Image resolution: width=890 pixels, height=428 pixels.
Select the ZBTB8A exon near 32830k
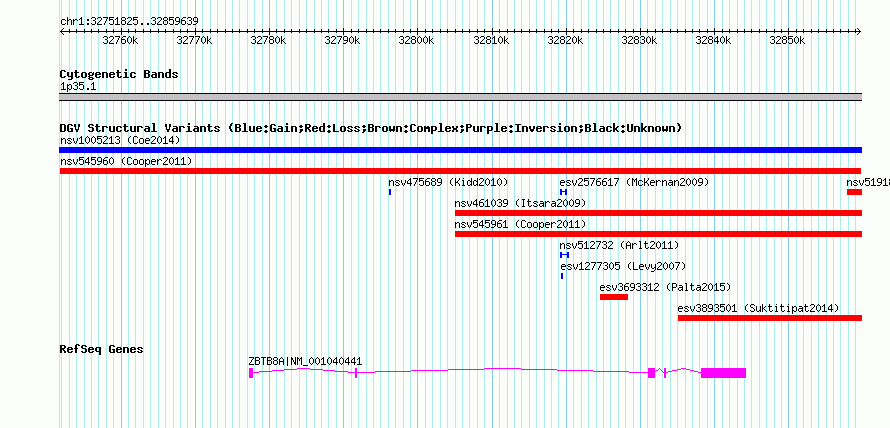[652, 372]
